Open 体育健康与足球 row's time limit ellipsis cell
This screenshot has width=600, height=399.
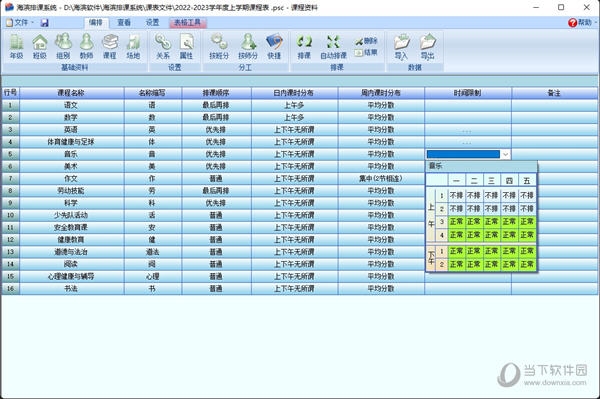(468, 142)
